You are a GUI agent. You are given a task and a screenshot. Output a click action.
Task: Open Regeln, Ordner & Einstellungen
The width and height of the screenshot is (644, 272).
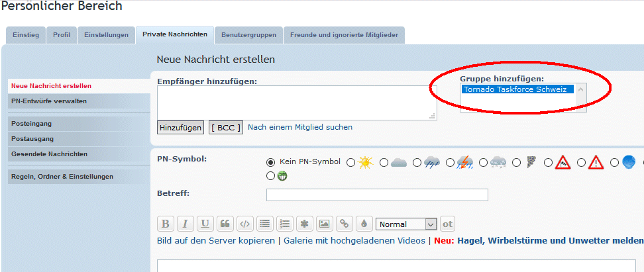80,177
